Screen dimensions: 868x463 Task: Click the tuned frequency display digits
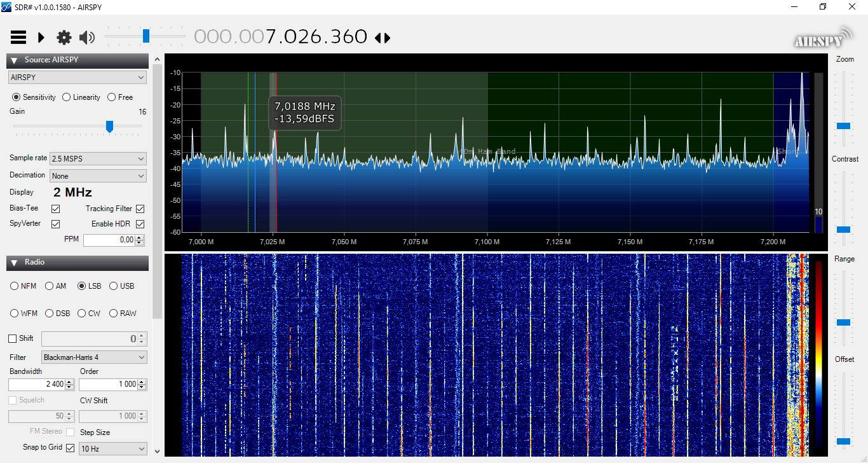[x=281, y=37]
